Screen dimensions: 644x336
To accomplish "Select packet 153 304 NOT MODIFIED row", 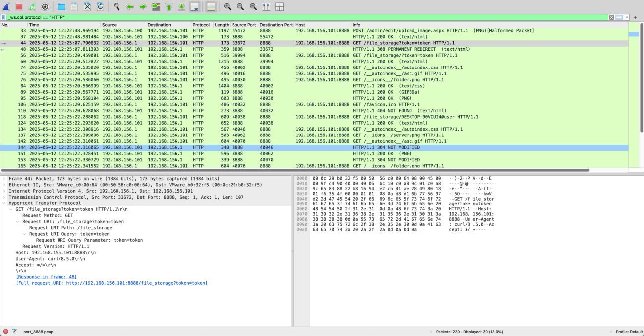I will [x=314, y=160].
